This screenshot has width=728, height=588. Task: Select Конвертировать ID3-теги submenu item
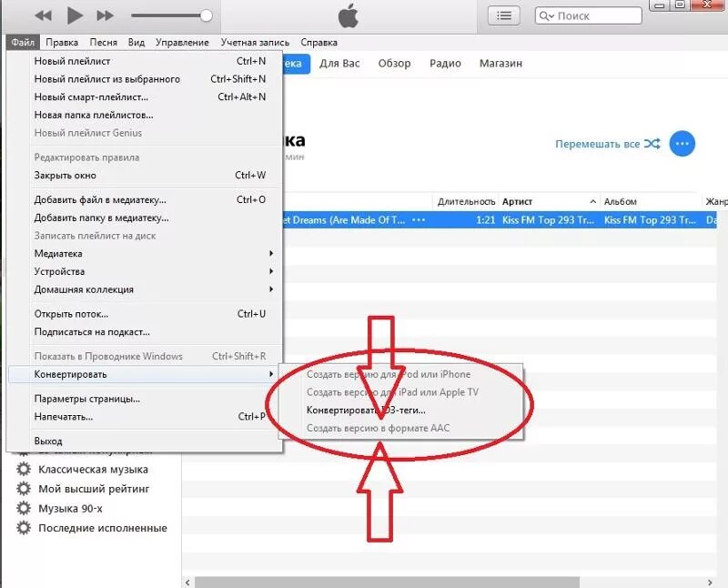400,411
